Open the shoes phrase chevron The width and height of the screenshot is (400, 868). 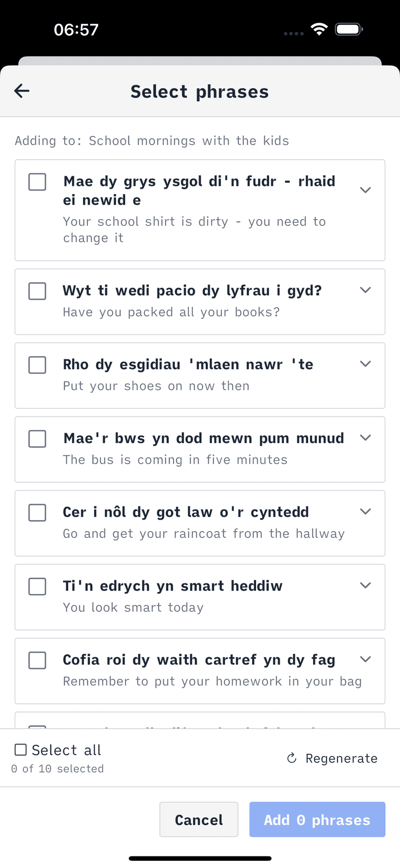point(366,364)
